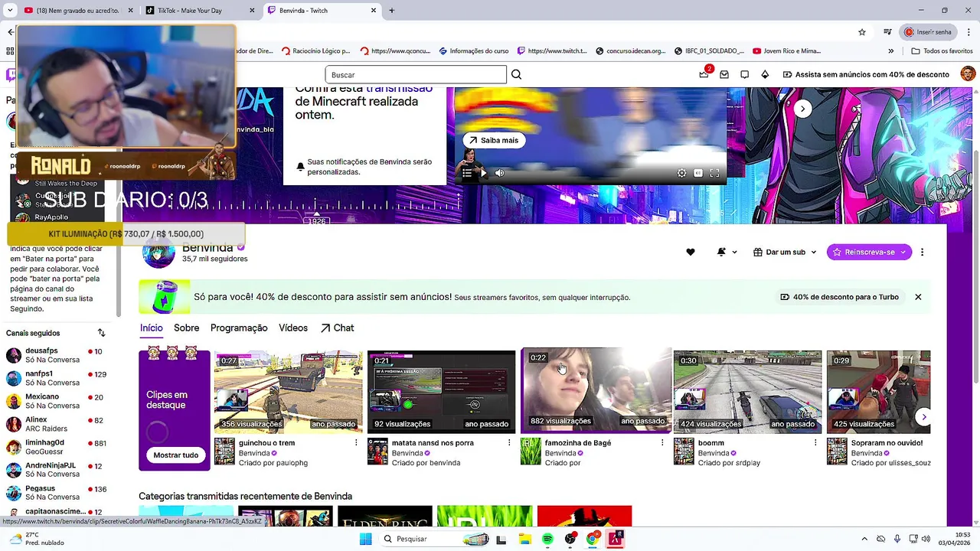Open Prime loot crown icon
This screenshot has height=551, width=980.
(704, 74)
